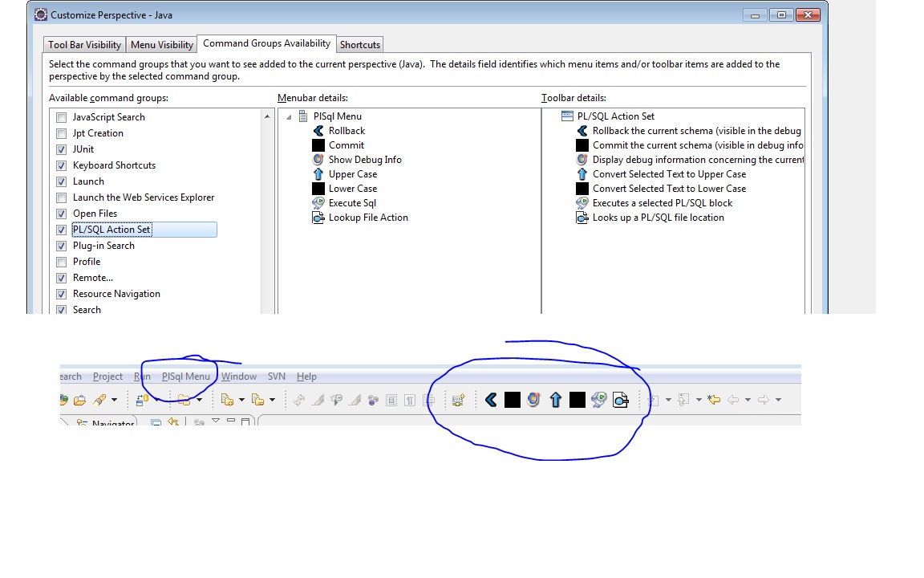Open the Project menu
Screen dimensions: 924x578
(x=107, y=377)
